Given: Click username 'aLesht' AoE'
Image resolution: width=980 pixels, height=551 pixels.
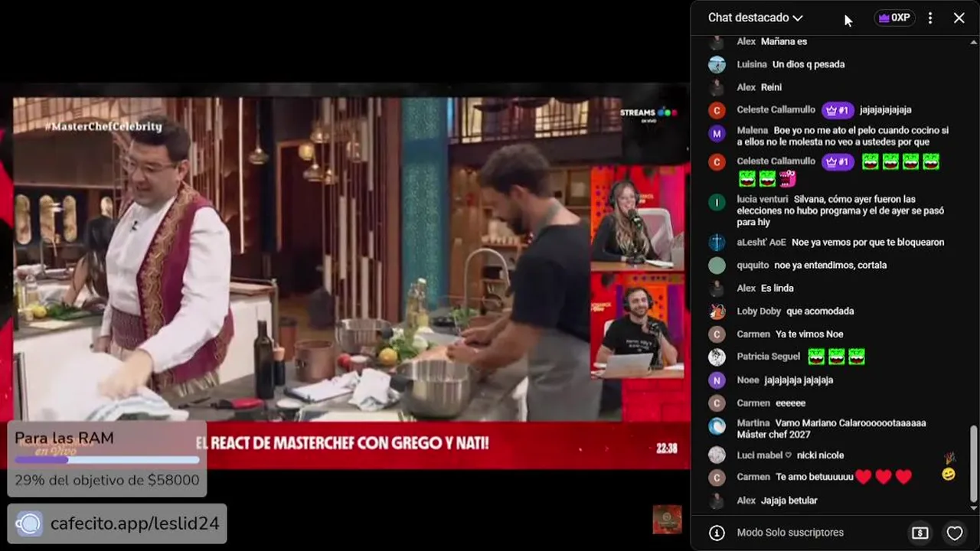Looking at the screenshot, I should tap(761, 242).
